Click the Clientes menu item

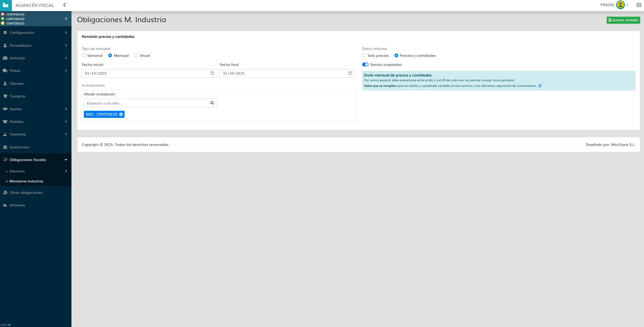click(36, 84)
